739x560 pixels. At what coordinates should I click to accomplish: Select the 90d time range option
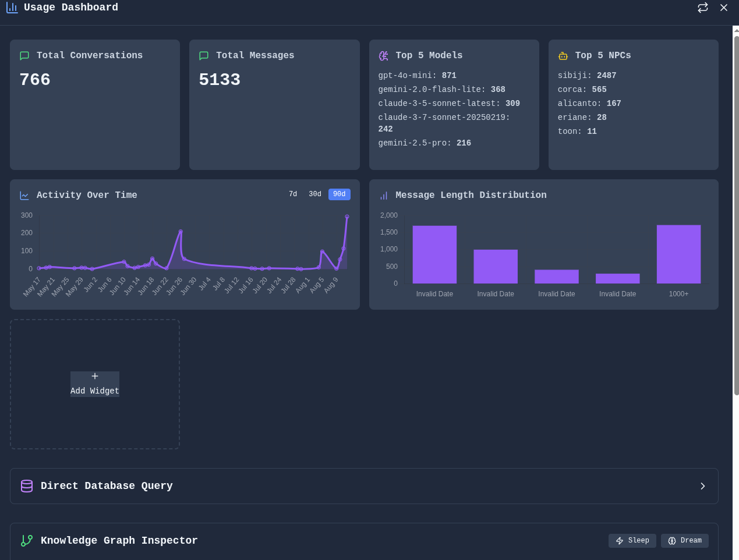tap(339, 194)
